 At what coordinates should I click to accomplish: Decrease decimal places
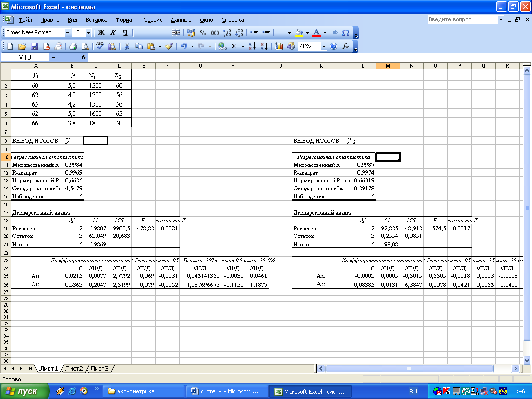pyautogui.click(x=239, y=33)
